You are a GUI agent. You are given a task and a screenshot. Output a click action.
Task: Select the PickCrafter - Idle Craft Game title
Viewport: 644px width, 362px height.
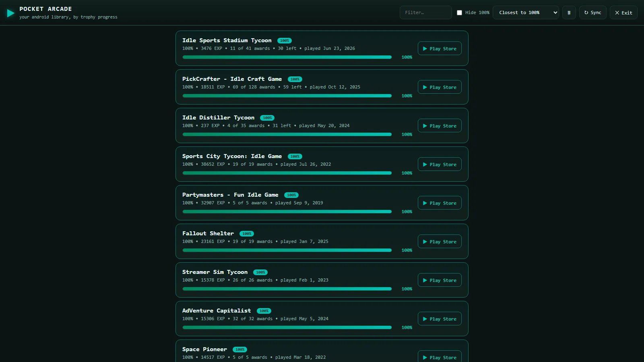click(x=232, y=79)
